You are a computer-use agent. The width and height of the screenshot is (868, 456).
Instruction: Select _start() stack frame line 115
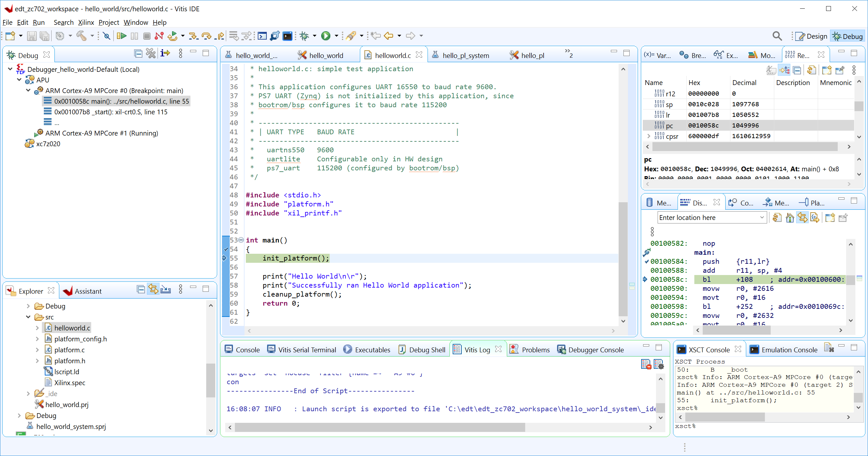click(x=111, y=112)
